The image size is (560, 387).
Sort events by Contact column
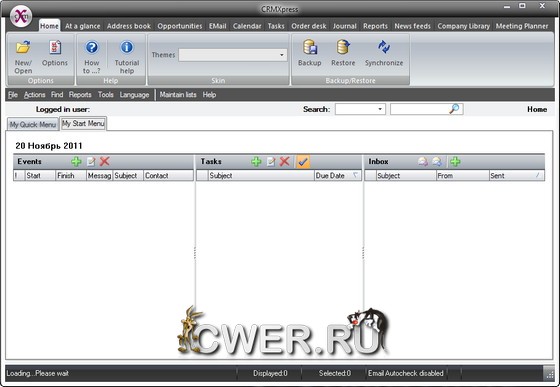[168, 176]
